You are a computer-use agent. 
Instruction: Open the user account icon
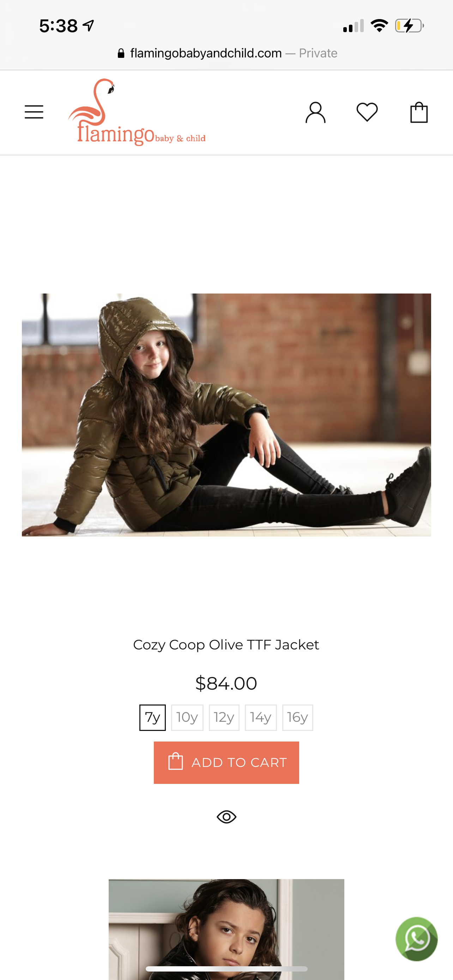coord(315,113)
